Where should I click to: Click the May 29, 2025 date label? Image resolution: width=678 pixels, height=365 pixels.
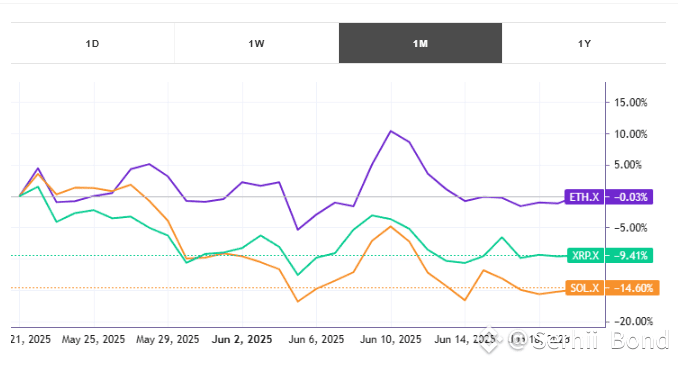pyautogui.click(x=168, y=339)
